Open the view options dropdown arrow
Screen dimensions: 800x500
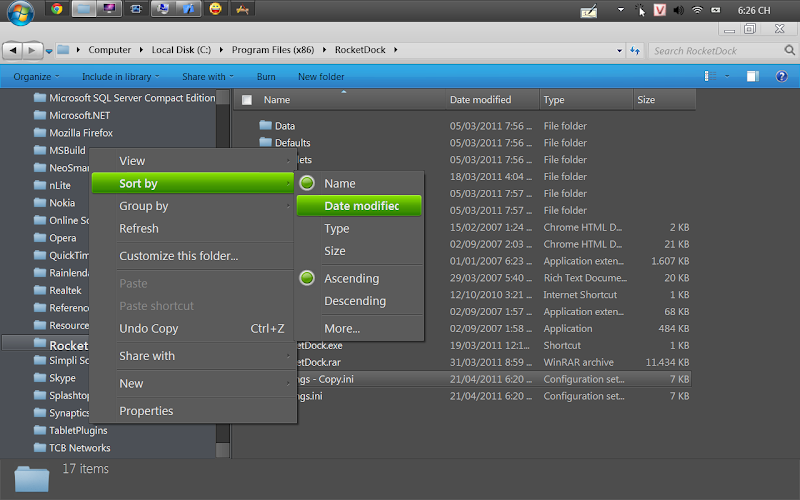coord(727,76)
